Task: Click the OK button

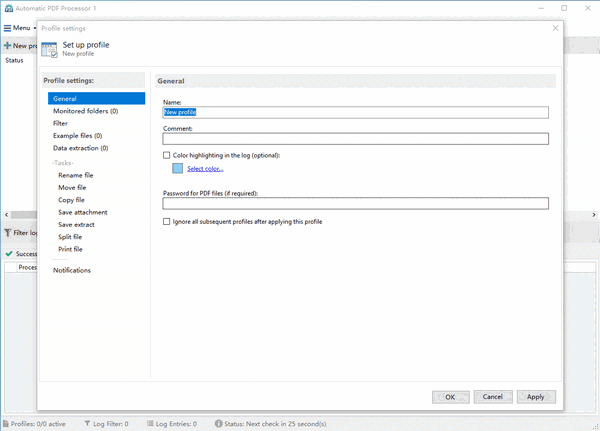Action: click(x=450, y=397)
